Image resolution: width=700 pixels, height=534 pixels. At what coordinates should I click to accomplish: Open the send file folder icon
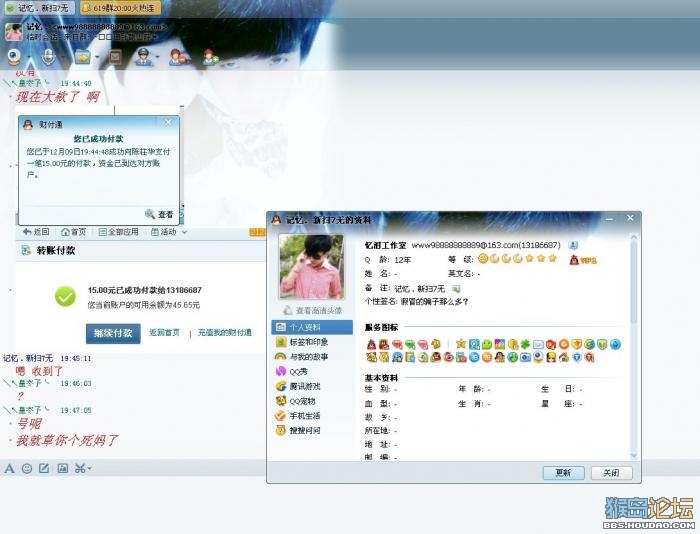tap(83, 57)
